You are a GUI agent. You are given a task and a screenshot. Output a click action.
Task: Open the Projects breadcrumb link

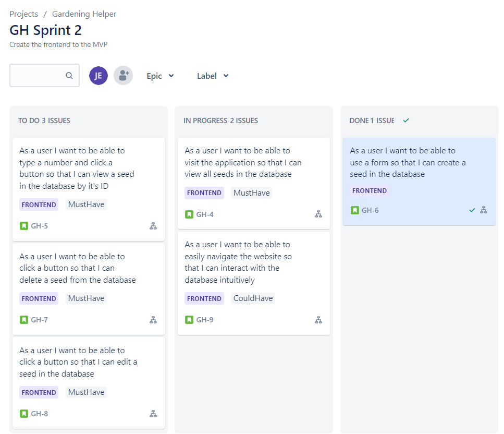point(24,14)
